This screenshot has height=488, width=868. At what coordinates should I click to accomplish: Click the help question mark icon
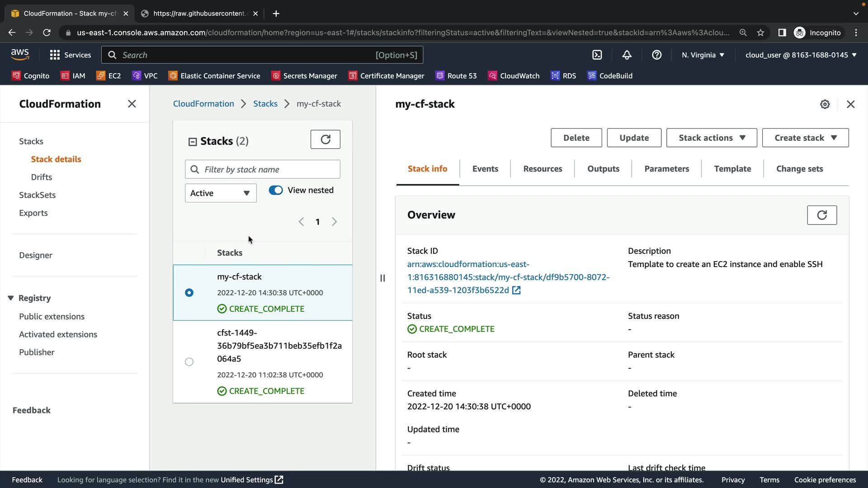[656, 55]
